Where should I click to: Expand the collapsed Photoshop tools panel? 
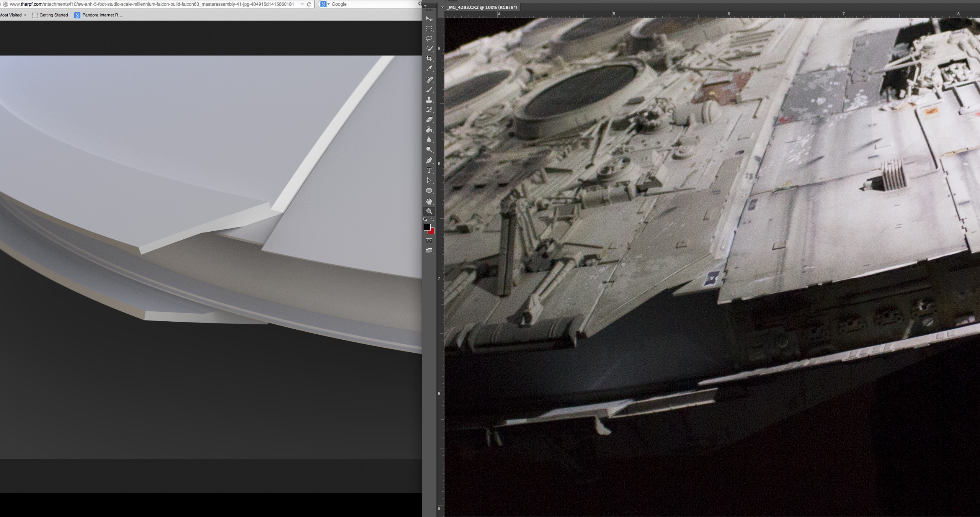tap(425, 6)
